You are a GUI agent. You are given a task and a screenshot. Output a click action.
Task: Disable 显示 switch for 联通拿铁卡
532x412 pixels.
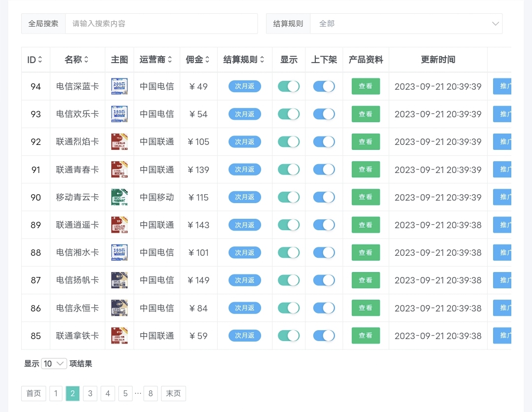click(288, 336)
